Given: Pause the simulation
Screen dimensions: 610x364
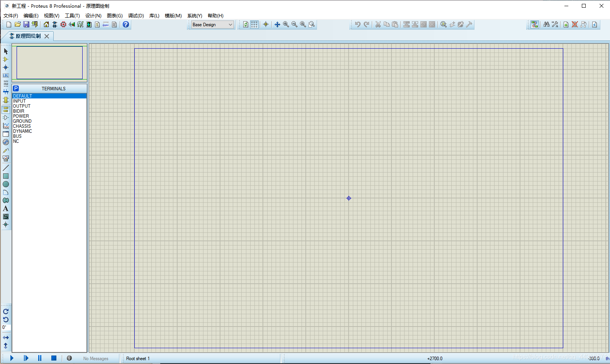Looking at the screenshot, I should 40,358.
